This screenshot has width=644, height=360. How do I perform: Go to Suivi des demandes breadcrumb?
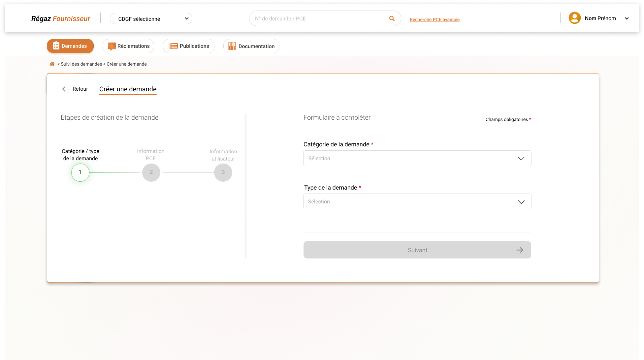[81, 64]
